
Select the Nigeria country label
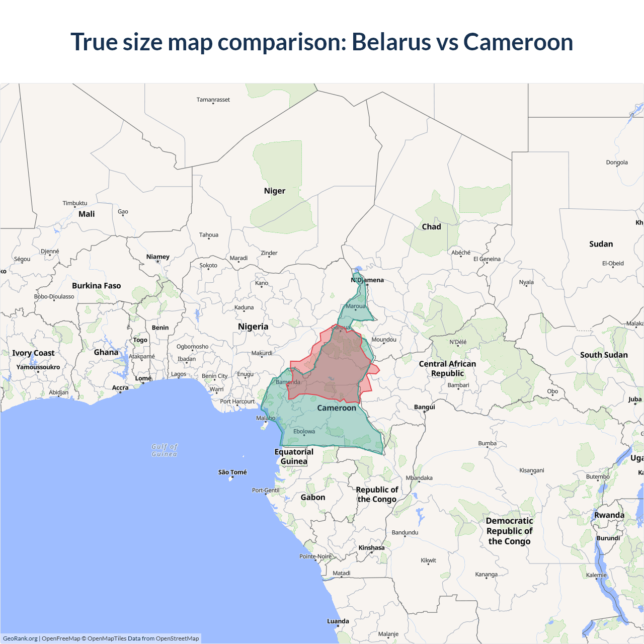pyautogui.click(x=253, y=327)
